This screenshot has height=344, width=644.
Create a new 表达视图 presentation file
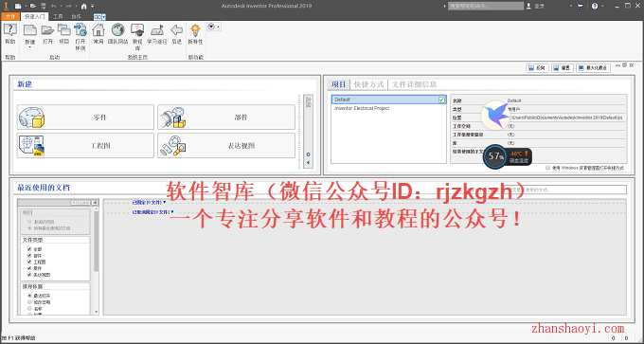(x=226, y=145)
